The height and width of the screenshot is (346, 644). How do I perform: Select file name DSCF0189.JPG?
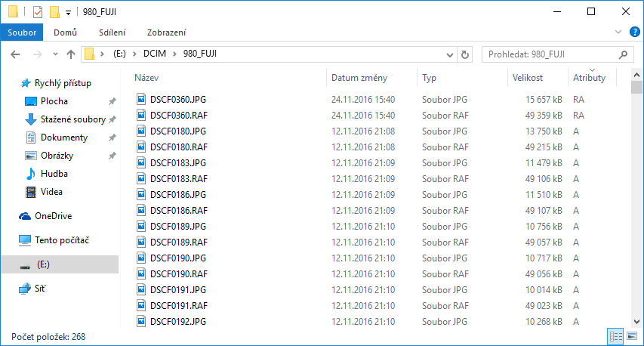pyautogui.click(x=178, y=227)
